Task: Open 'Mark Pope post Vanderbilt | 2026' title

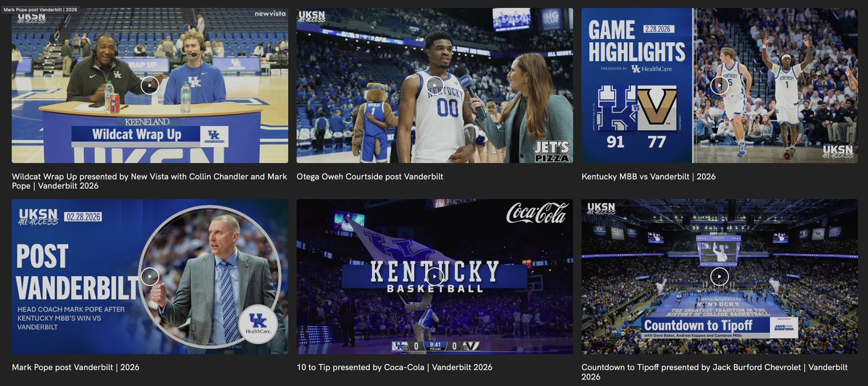Action: click(75, 367)
